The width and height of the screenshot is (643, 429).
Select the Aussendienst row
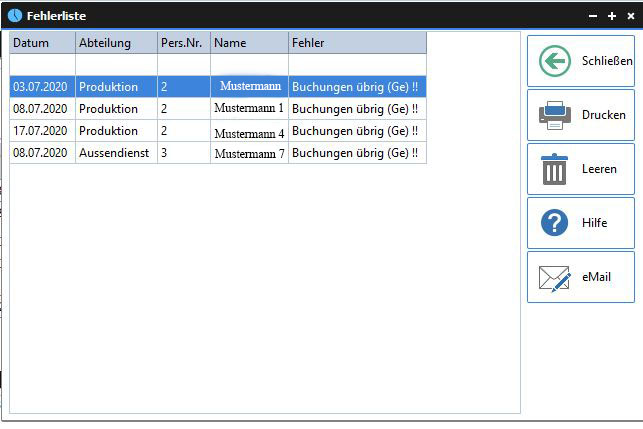115,153
